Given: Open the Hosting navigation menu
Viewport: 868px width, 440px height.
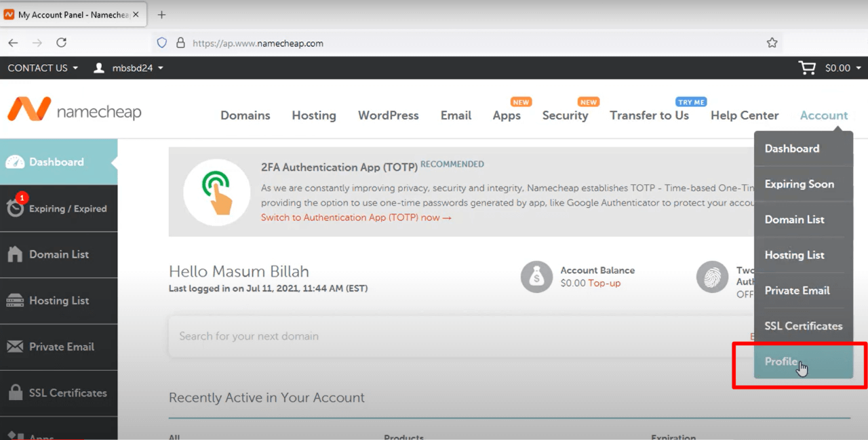Looking at the screenshot, I should tap(314, 115).
